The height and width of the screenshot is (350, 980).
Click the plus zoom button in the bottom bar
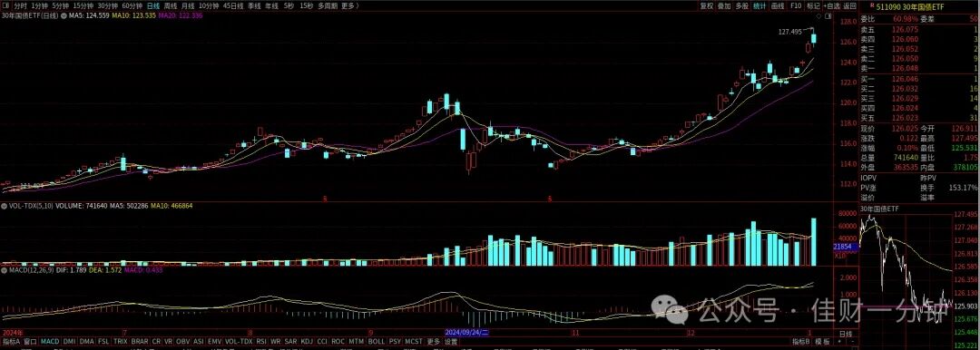click(x=839, y=341)
